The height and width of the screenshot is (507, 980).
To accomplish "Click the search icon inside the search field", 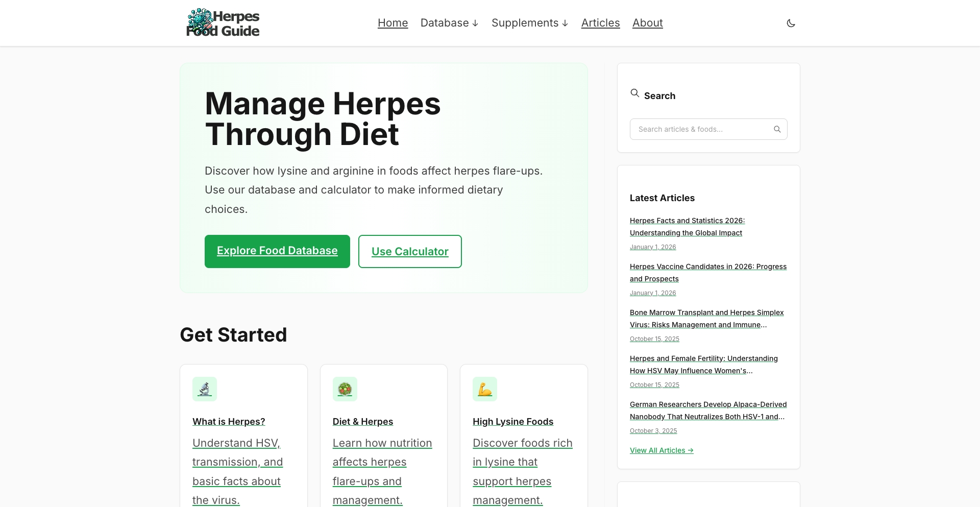I will [776, 129].
